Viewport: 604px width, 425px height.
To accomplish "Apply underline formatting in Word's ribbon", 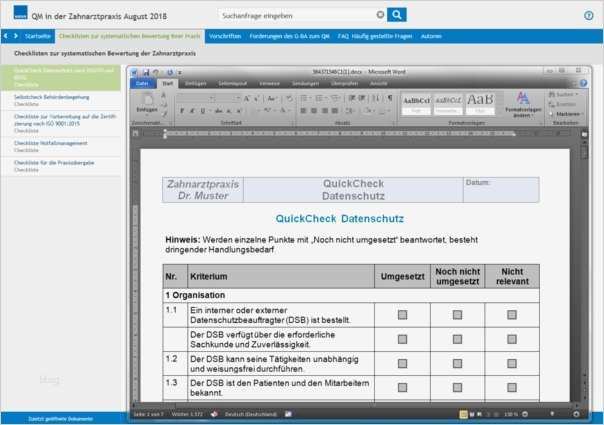I will (x=203, y=111).
